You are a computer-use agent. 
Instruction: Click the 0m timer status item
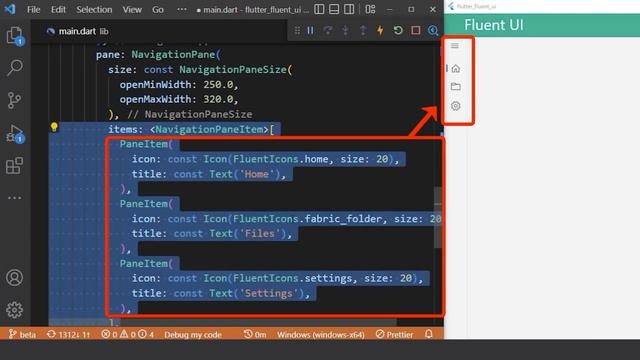(255, 334)
